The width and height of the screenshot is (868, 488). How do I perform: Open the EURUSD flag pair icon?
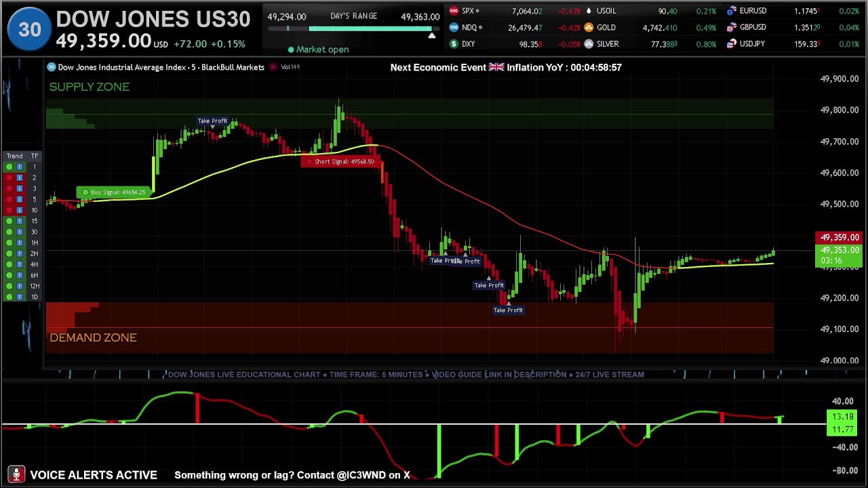[x=732, y=11]
